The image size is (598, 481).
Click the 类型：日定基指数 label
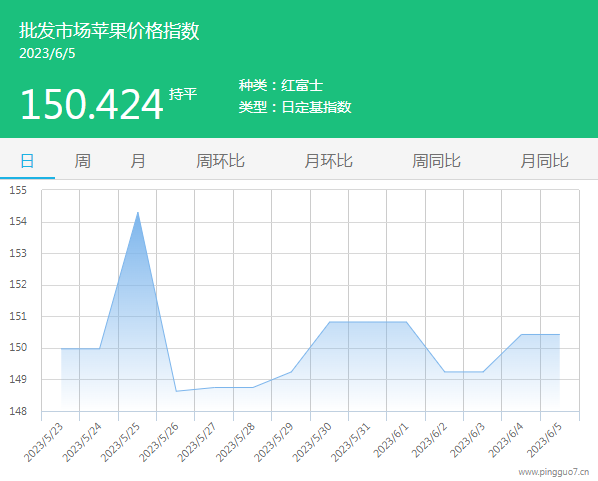pos(295,107)
